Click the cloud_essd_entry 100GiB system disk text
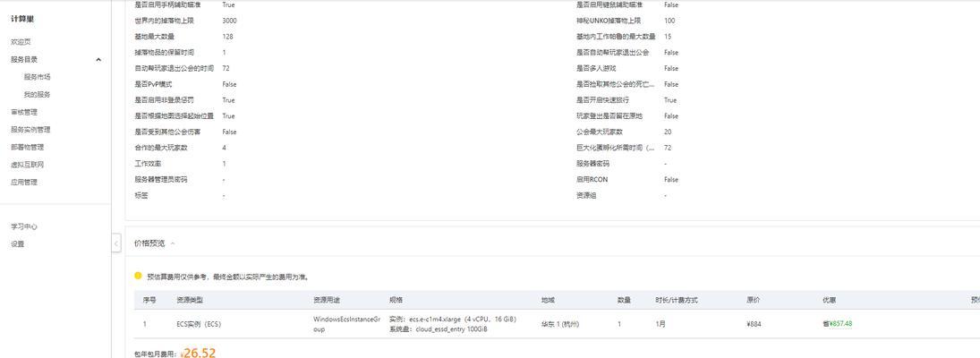Image resolution: width=980 pixels, height=358 pixels. click(439, 329)
